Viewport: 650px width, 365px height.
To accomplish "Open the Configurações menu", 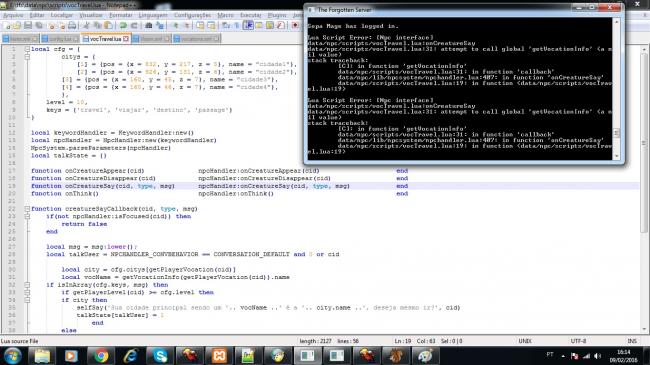I will tap(192, 15).
